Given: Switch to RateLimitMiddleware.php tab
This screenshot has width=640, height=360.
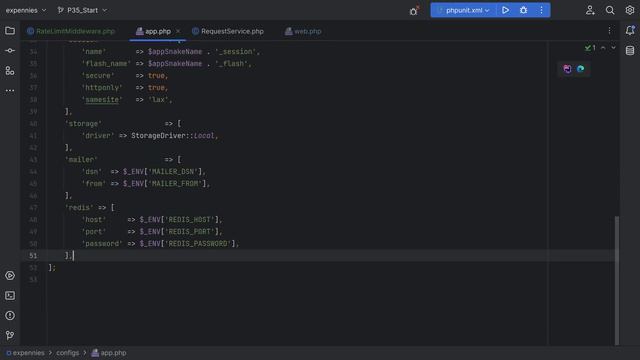Looking at the screenshot, I should point(71,31).
